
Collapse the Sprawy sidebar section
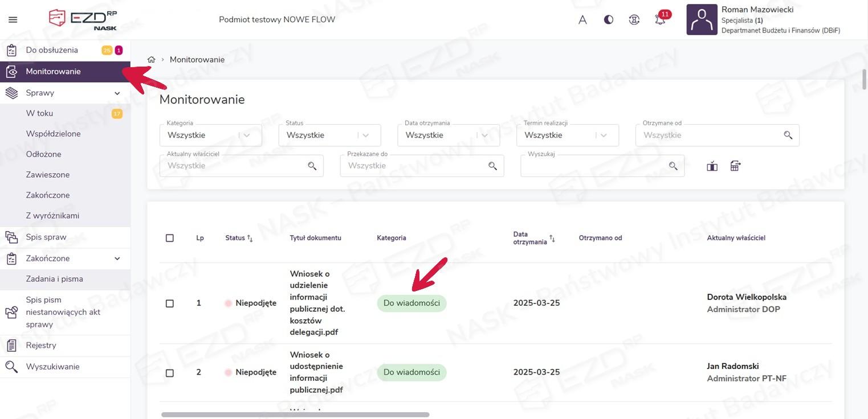[x=117, y=93]
